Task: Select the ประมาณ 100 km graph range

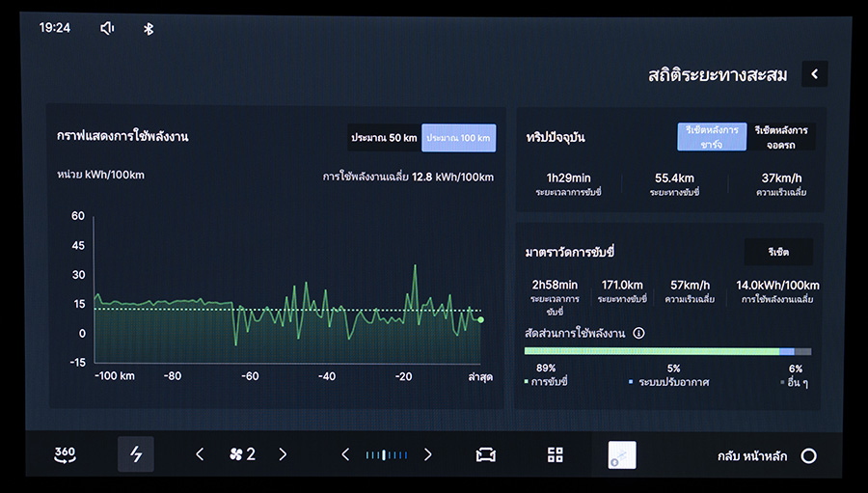Action: click(459, 138)
